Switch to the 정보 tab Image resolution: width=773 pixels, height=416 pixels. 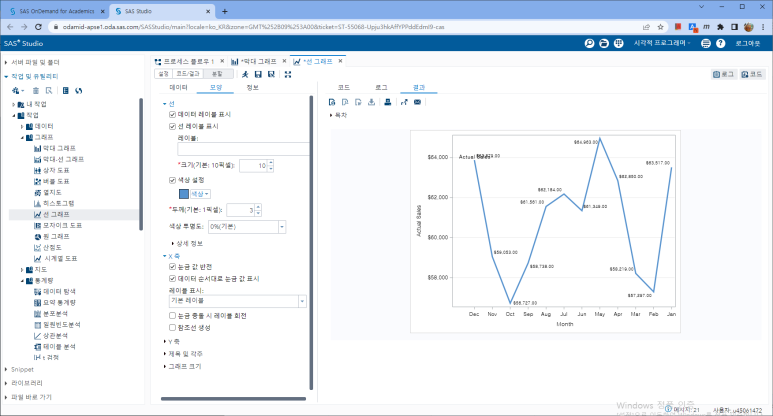pyautogui.click(x=253, y=87)
